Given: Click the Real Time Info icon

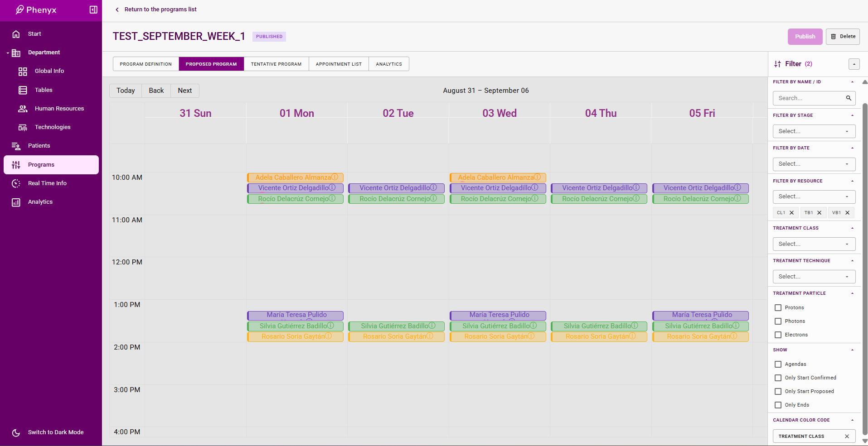Looking at the screenshot, I should coord(16,183).
